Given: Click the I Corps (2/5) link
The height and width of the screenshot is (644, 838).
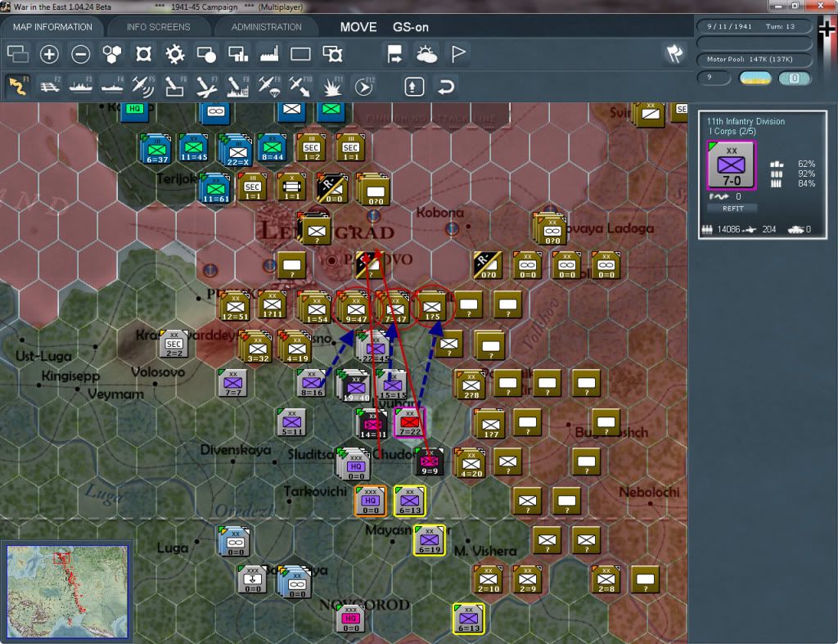Looking at the screenshot, I should (732, 132).
